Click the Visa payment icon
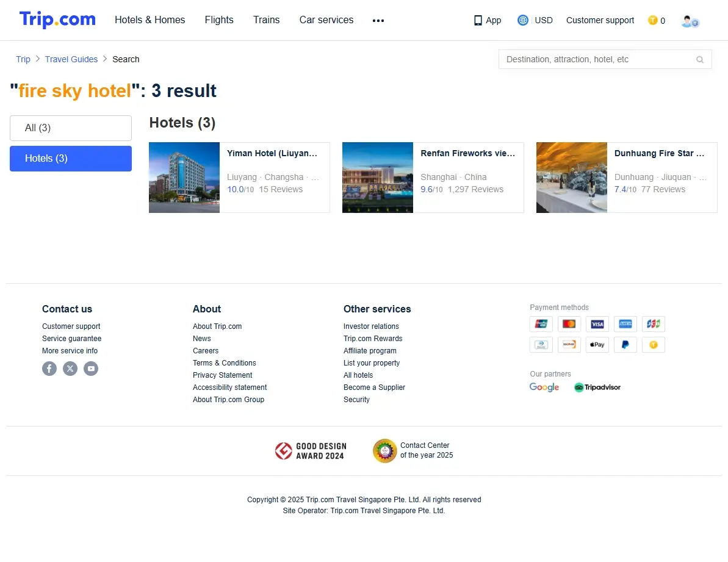 click(x=597, y=324)
